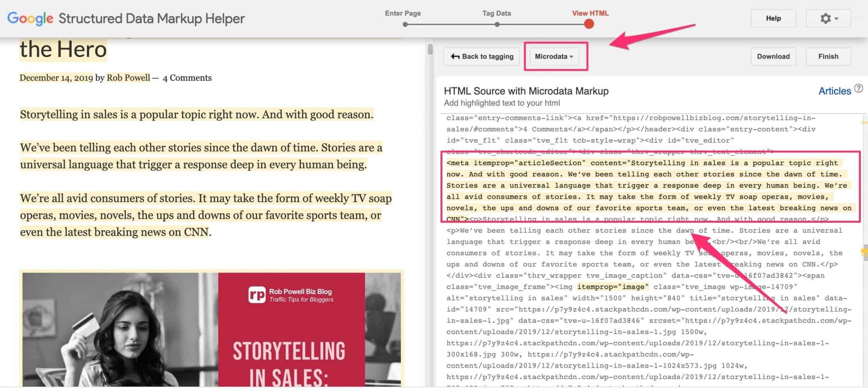This screenshot has height=391, width=868.
Task: Open the Help panel
Action: 773,18
